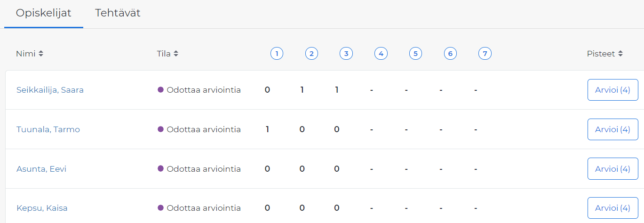Select the circled number 3 task
This screenshot has width=644, height=223.
(x=346, y=54)
